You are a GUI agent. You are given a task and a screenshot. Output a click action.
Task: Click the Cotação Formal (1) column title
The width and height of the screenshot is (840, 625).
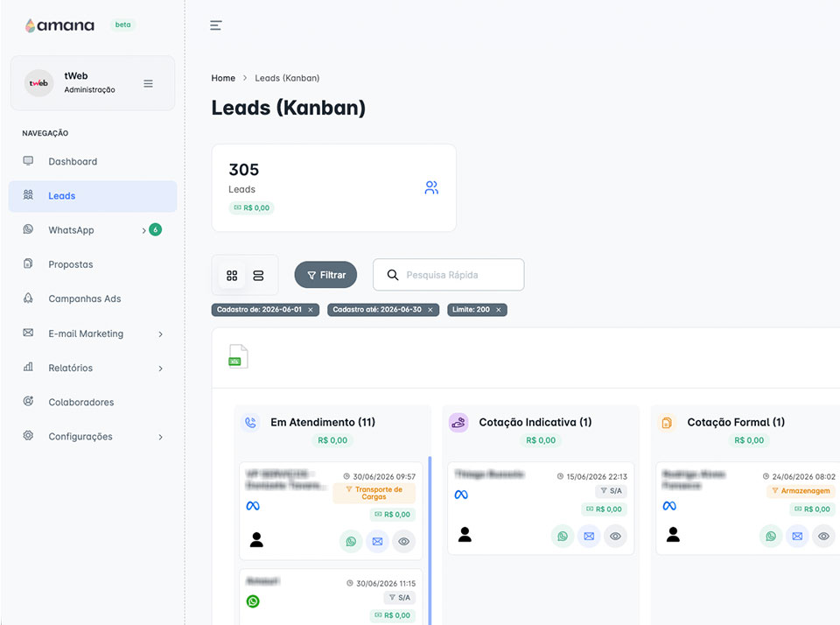point(736,423)
